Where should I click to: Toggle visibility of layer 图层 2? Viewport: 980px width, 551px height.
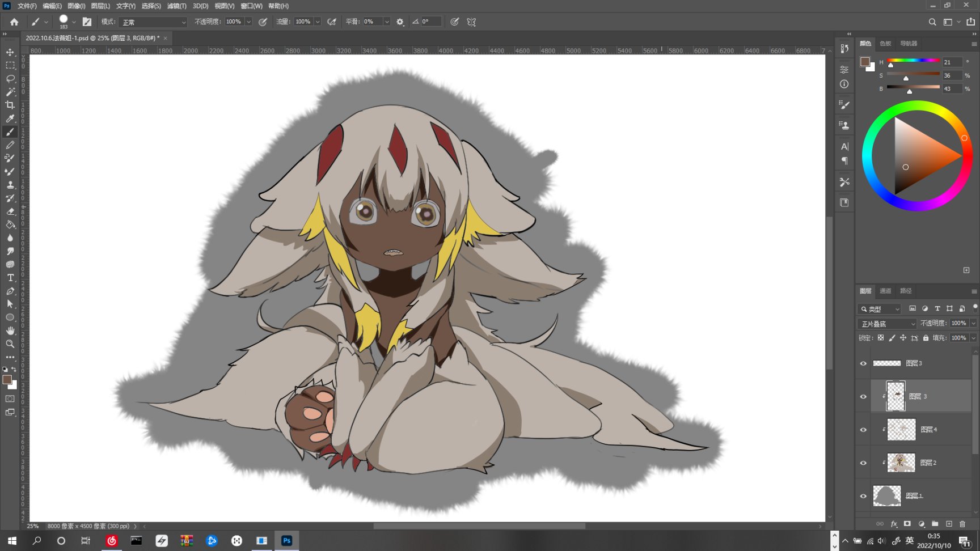863,463
